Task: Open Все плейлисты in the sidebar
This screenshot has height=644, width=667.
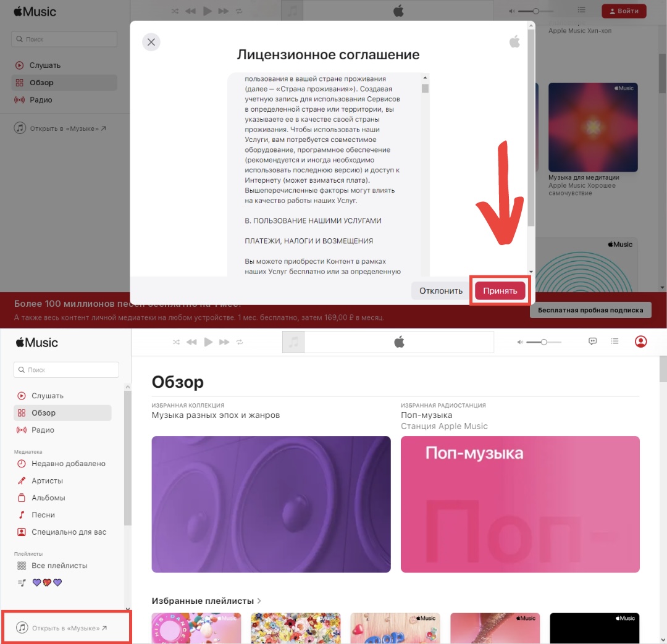Action: pos(62,566)
